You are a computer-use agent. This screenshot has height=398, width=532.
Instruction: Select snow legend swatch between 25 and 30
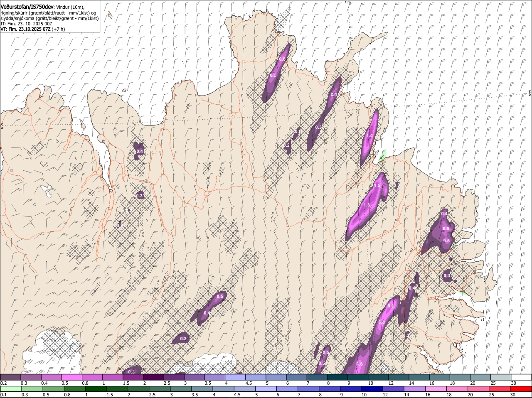point(501,377)
